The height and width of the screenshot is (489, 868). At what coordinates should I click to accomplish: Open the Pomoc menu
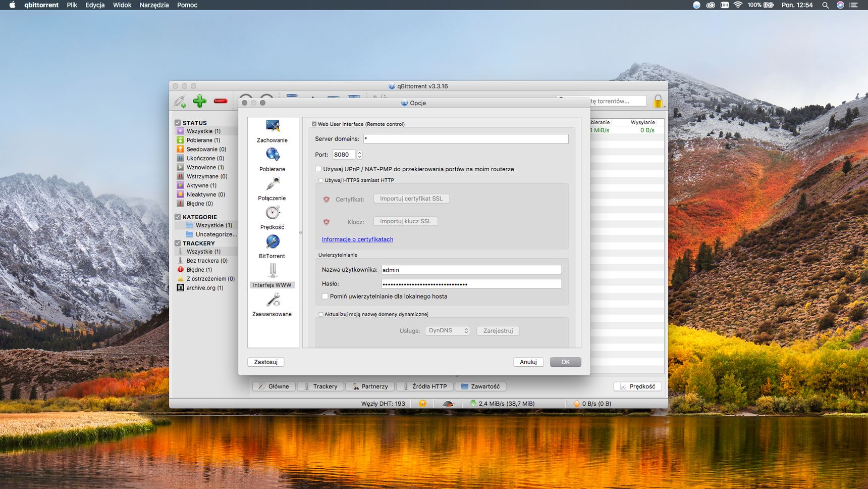pos(187,5)
